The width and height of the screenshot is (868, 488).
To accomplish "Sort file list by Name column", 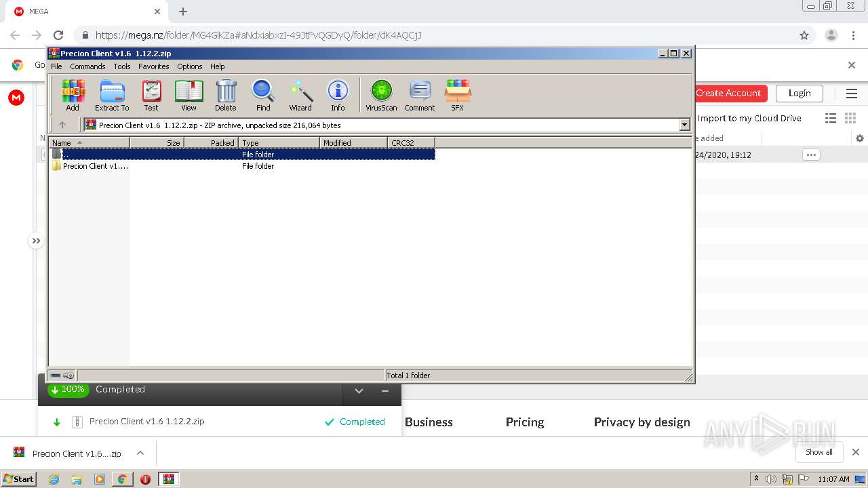I will pyautogui.click(x=89, y=142).
